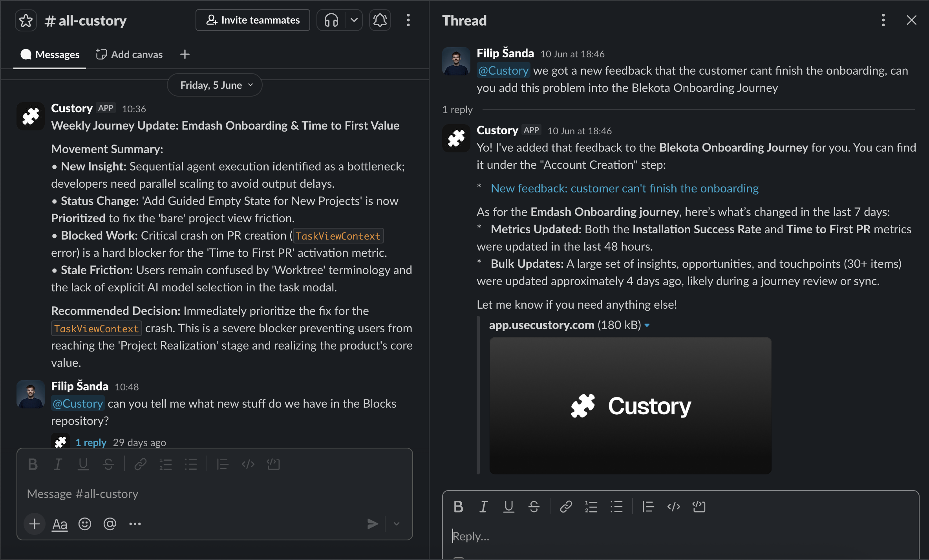The width and height of the screenshot is (929, 560).
Task: Open Add canvas tab
Action: pyautogui.click(x=129, y=55)
